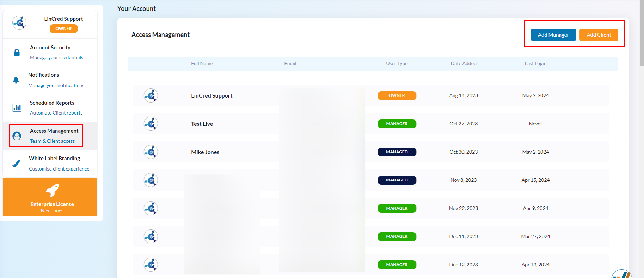
Task: Click the avatar in the LinCred Support row
Action: (151, 95)
